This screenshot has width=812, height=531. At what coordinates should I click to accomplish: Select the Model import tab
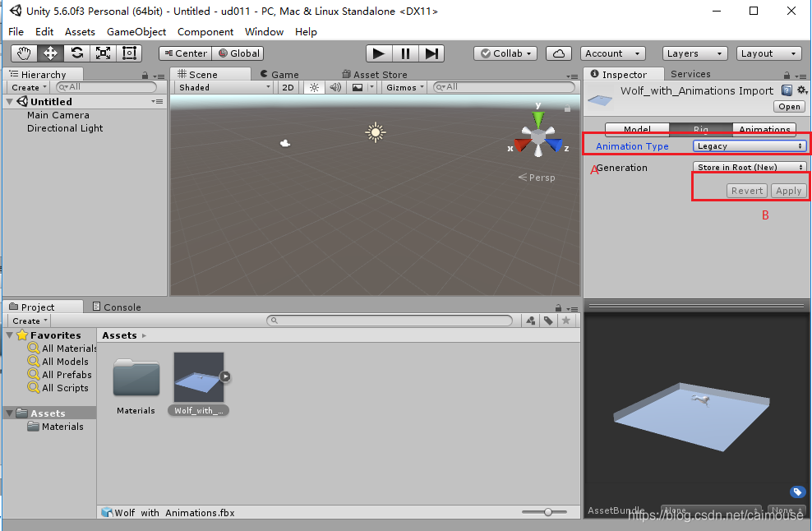point(638,130)
